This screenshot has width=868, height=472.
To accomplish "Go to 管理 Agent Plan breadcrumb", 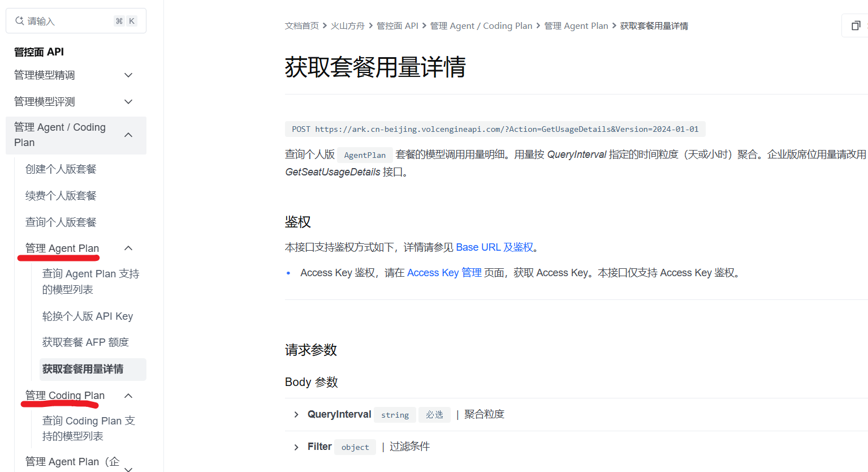I will pos(576,26).
